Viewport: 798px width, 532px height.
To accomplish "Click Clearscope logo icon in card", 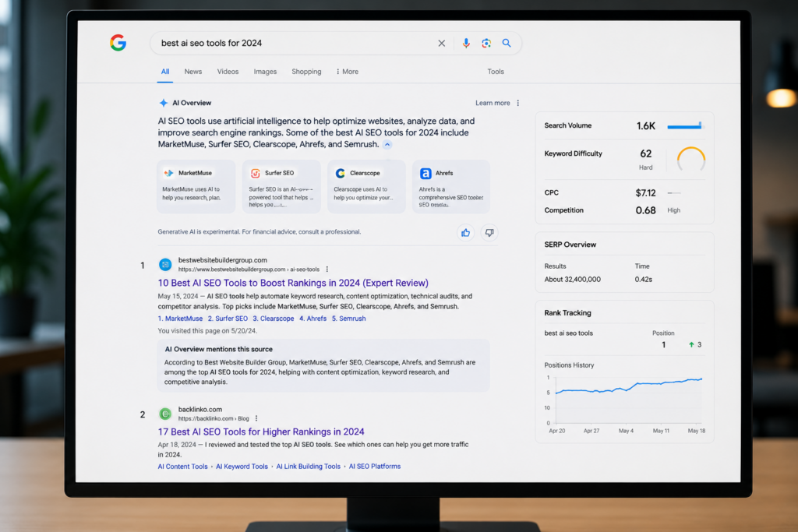I will pyautogui.click(x=340, y=174).
